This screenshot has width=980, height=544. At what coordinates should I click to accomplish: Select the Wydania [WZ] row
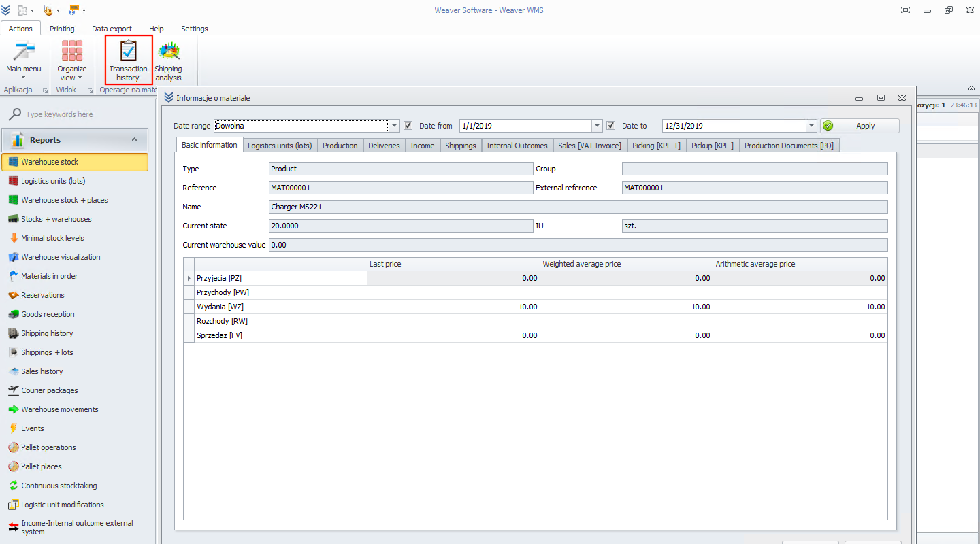pyautogui.click(x=536, y=307)
